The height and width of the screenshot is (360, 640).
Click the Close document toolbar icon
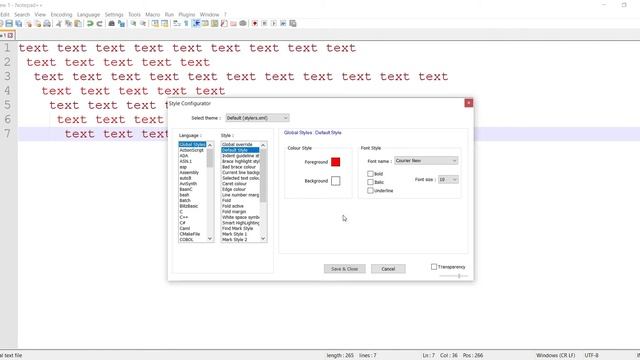tap(29, 24)
